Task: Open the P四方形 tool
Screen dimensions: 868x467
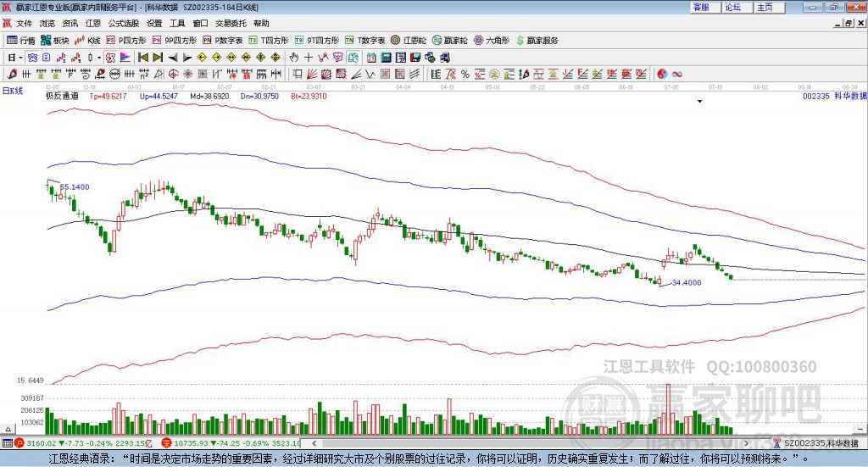Action: (126, 41)
